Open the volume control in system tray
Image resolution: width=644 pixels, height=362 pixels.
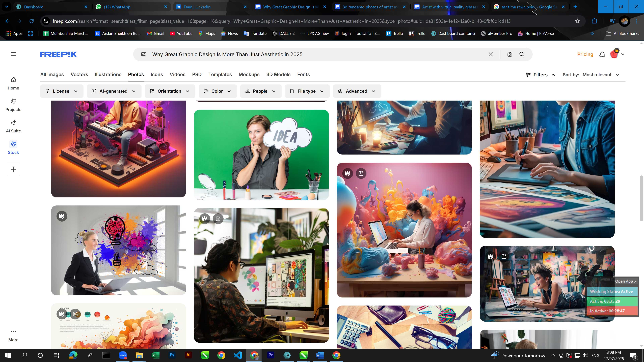[585, 355]
